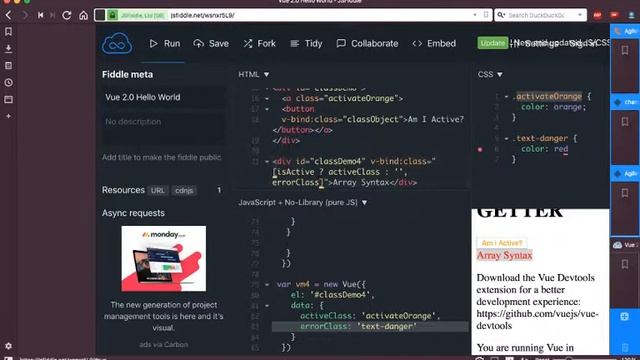Open history clock panel in sidebar
Viewport: 640px width, 360px height.
(x=8, y=83)
